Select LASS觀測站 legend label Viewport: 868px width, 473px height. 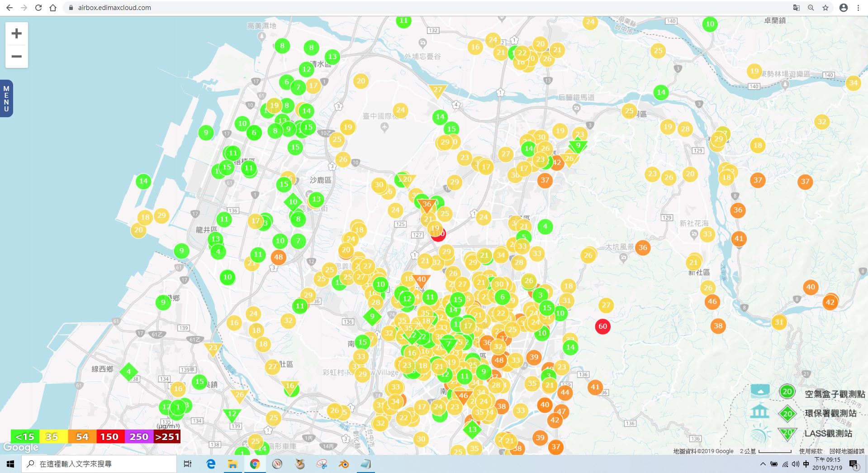(828, 433)
